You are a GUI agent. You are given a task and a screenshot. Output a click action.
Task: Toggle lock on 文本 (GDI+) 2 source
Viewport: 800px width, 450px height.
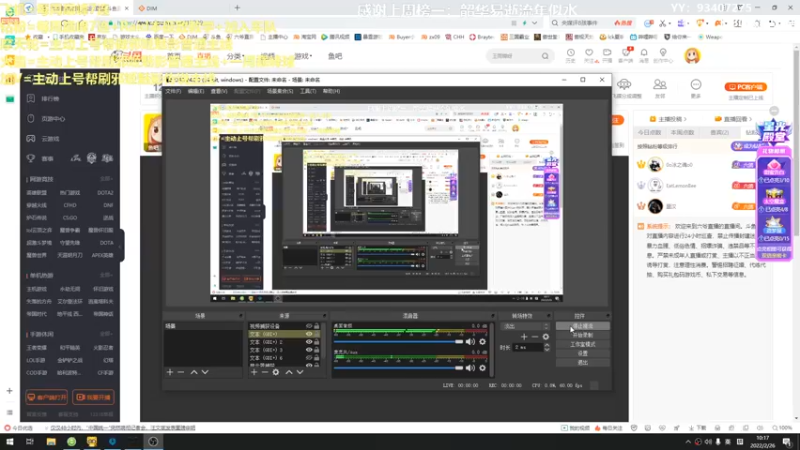coord(316,342)
